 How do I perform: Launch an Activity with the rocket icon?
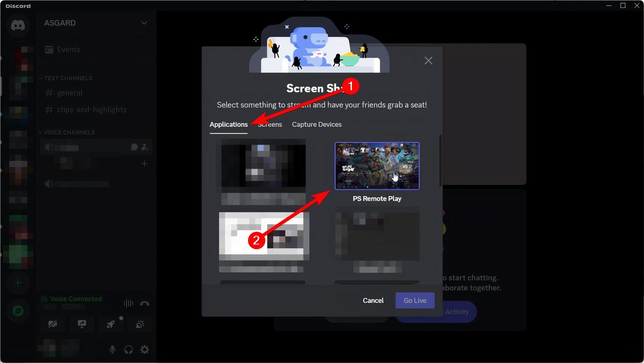click(111, 324)
